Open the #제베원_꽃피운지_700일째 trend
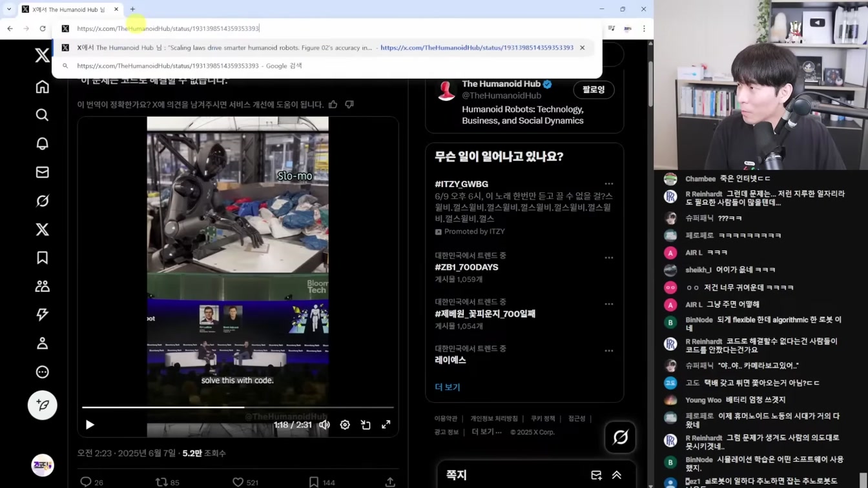The image size is (868, 488). coord(485,314)
